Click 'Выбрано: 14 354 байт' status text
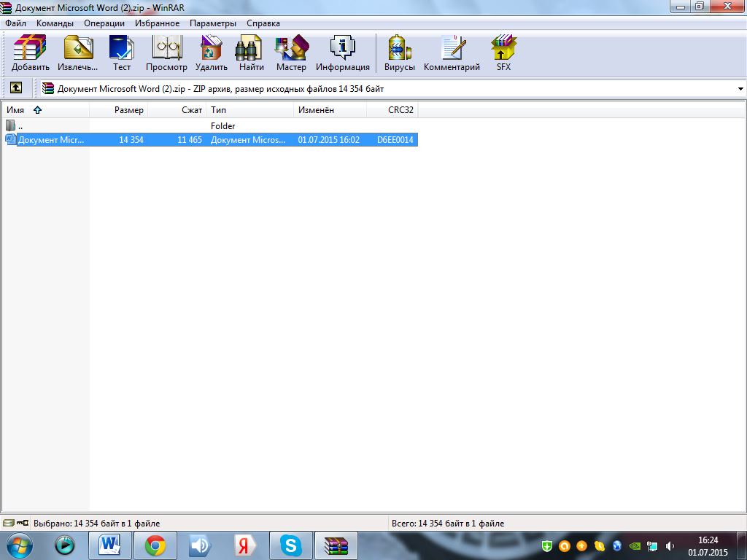747x560 pixels. [97, 524]
